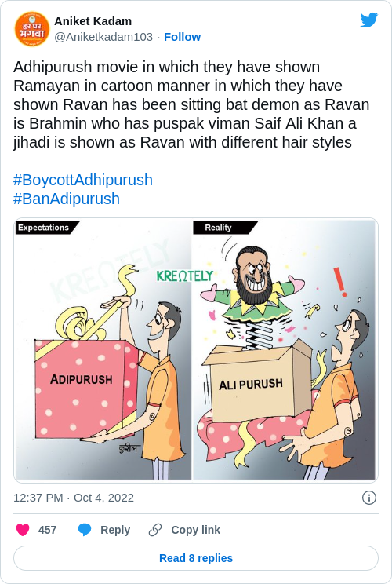Click the 457 likes count
Image resolution: width=392 pixels, height=584 pixels.
point(47,530)
